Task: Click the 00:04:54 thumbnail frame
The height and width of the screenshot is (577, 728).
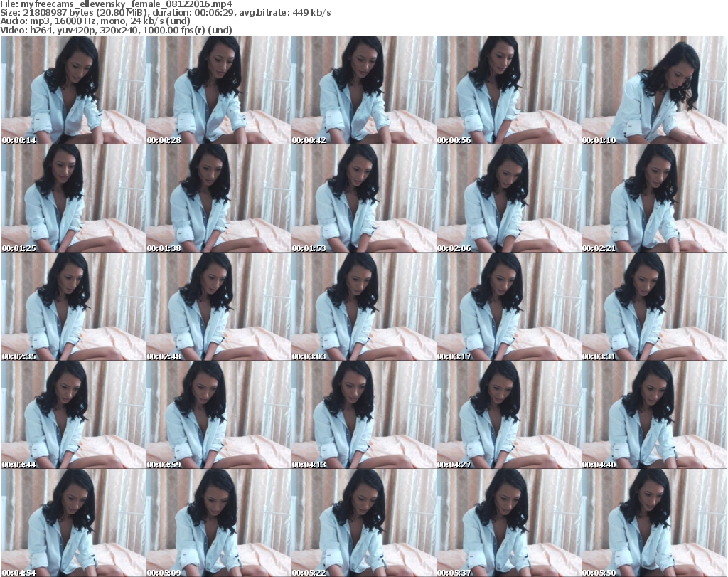Action: [x=74, y=523]
